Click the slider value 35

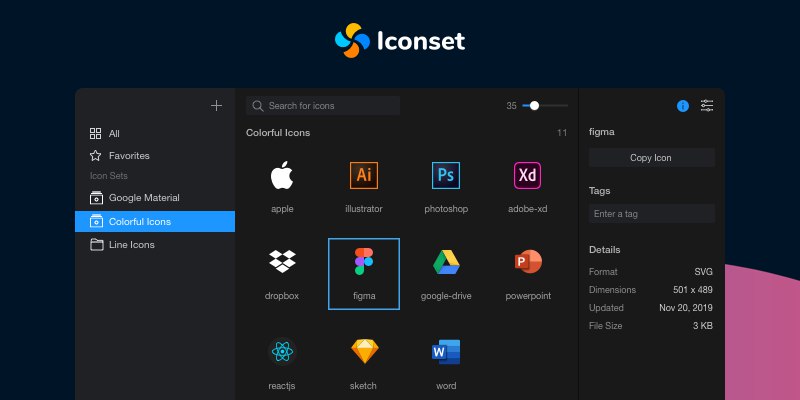[x=511, y=106]
